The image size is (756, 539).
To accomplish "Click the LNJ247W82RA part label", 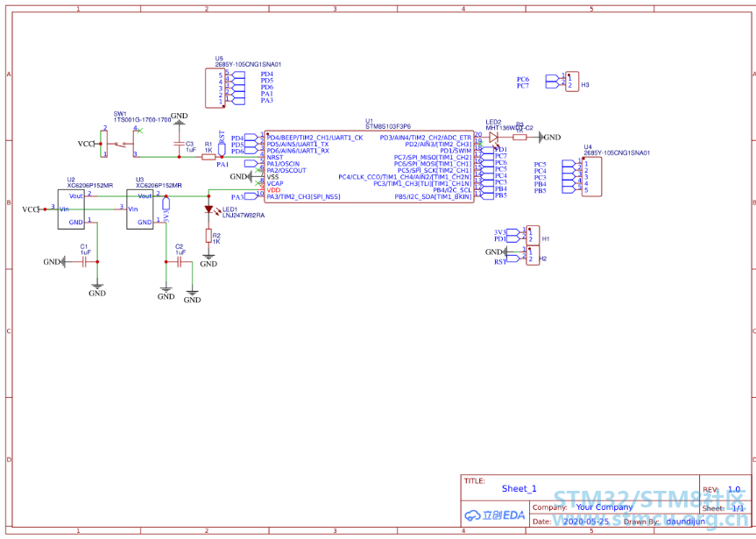I will (243, 216).
